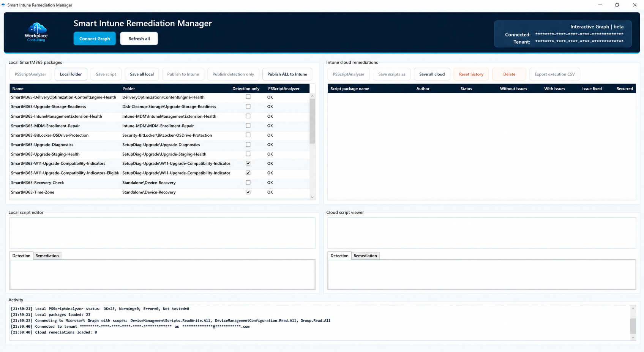Click the local packages list scroll-down arrow
This screenshot has width=644, height=352.
pyautogui.click(x=312, y=197)
